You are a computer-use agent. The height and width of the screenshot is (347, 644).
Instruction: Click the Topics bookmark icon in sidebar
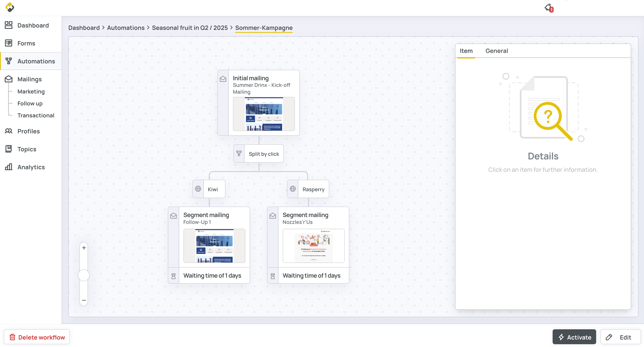(9, 149)
